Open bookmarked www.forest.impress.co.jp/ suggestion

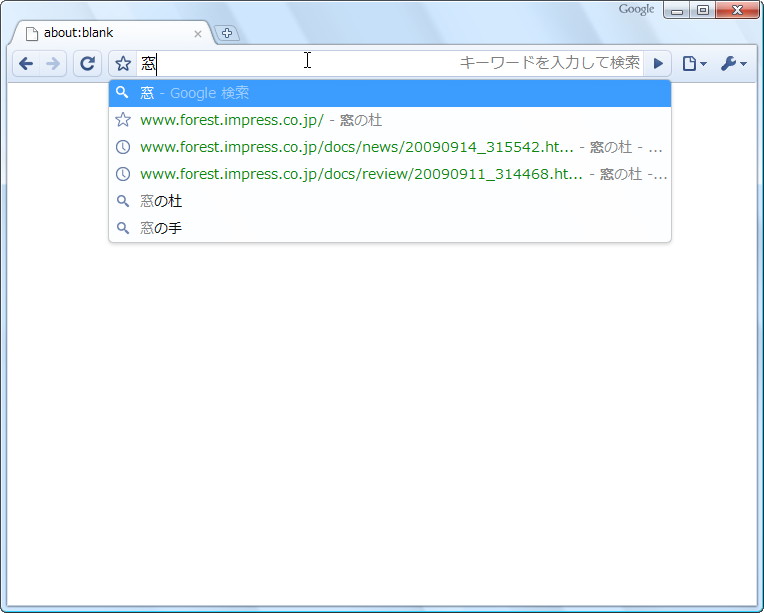coord(390,120)
